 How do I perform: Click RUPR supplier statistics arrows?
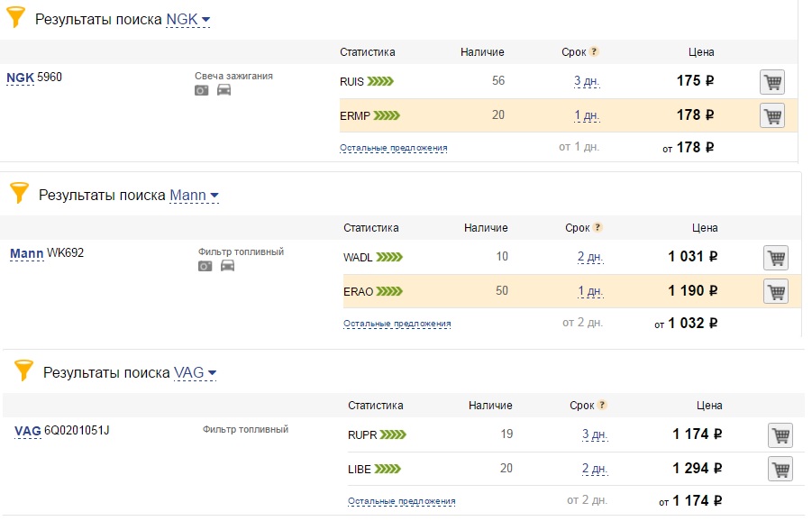pos(393,434)
